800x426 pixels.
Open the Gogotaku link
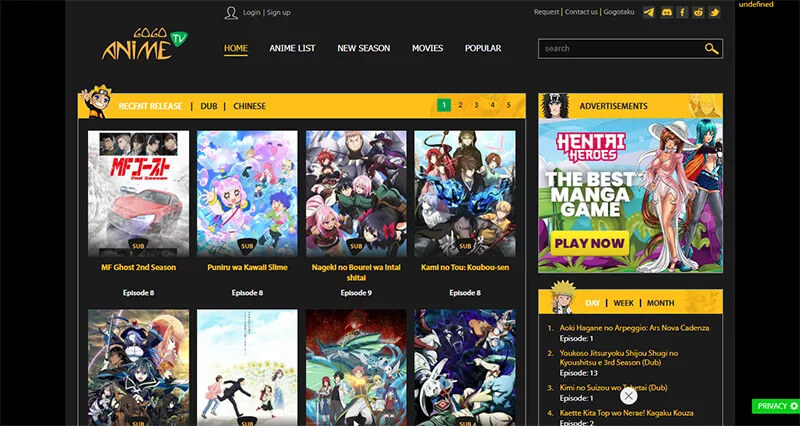coord(619,12)
